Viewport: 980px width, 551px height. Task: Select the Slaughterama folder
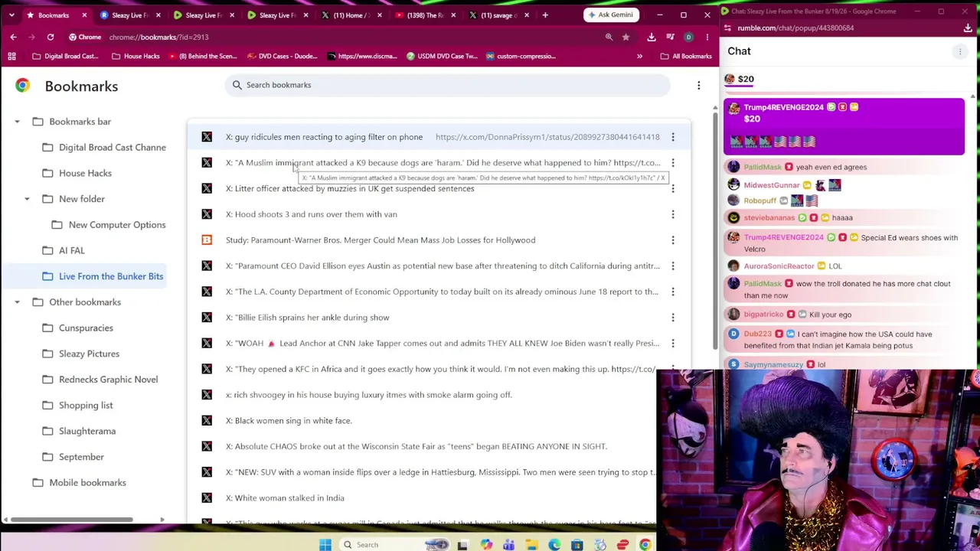coord(80,431)
